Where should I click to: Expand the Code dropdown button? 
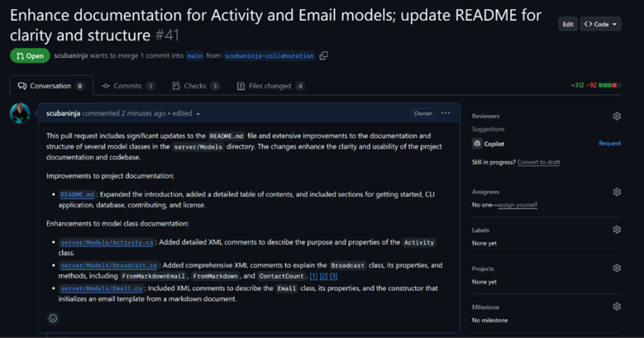click(x=601, y=24)
